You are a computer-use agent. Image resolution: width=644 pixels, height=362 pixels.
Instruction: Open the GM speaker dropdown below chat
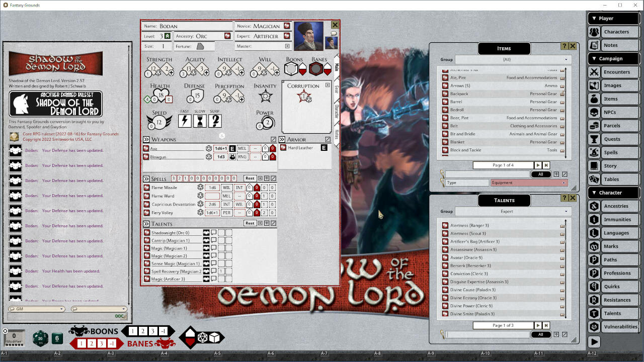pyautogui.click(x=36, y=309)
